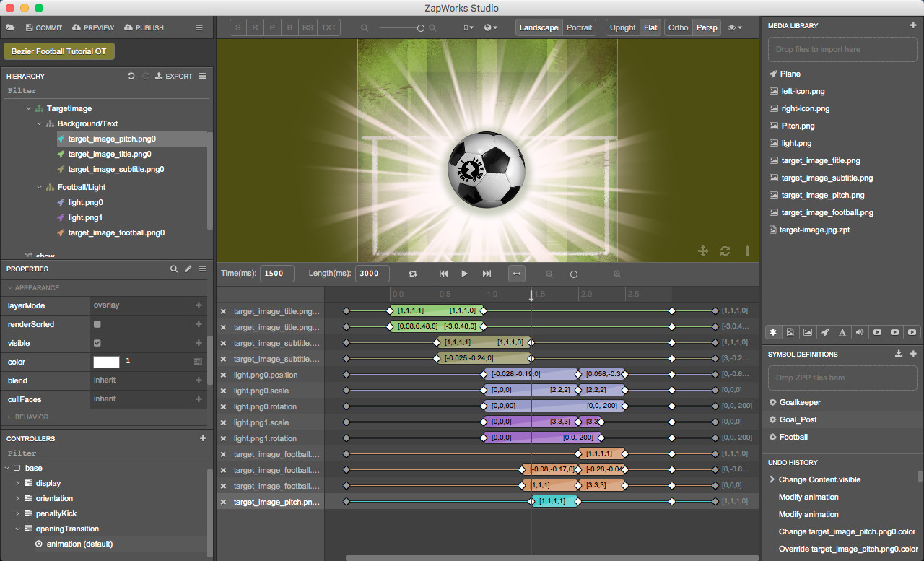This screenshot has height=561, width=924.
Task: Enable timeline looping with the repeat icon
Action: [412, 274]
